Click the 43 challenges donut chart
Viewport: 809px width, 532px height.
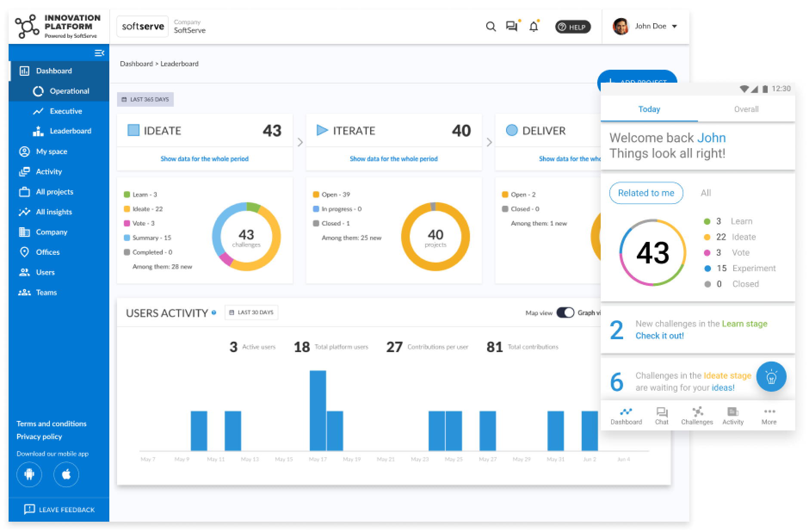tap(246, 236)
